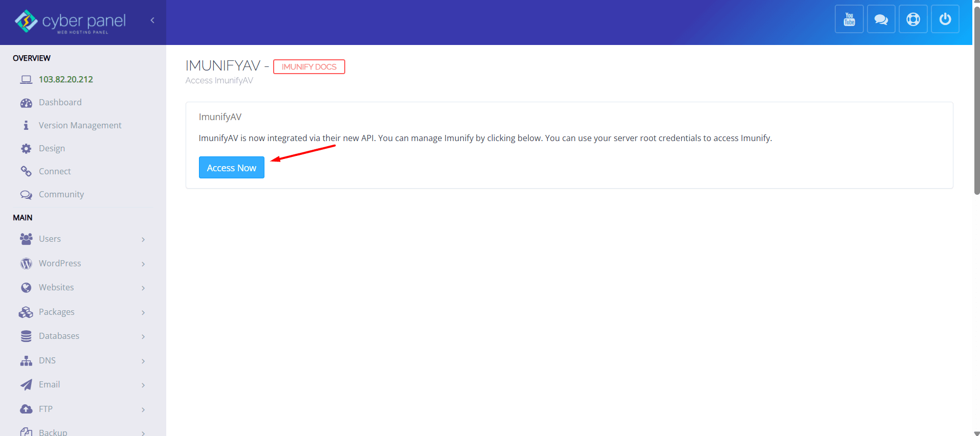Expand the Websites submenu chevron
Image resolution: width=980 pixels, height=436 pixels.
[143, 288]
